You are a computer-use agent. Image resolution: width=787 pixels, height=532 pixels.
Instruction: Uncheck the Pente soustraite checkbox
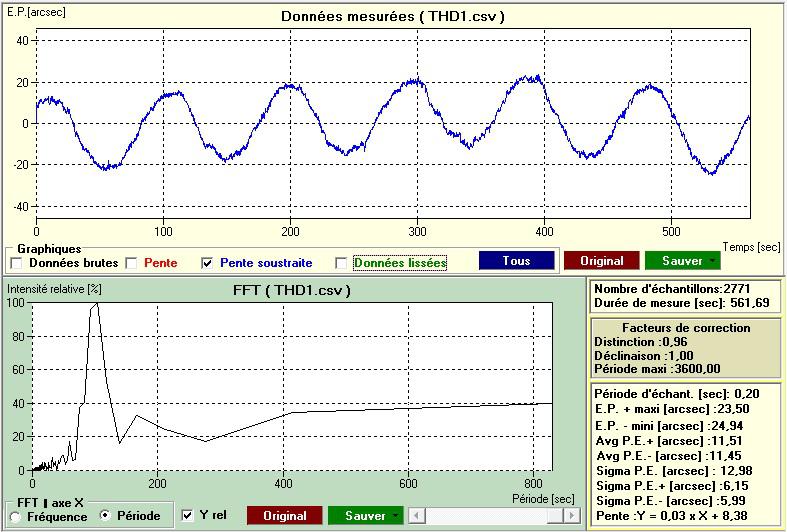tap(207, 262)
